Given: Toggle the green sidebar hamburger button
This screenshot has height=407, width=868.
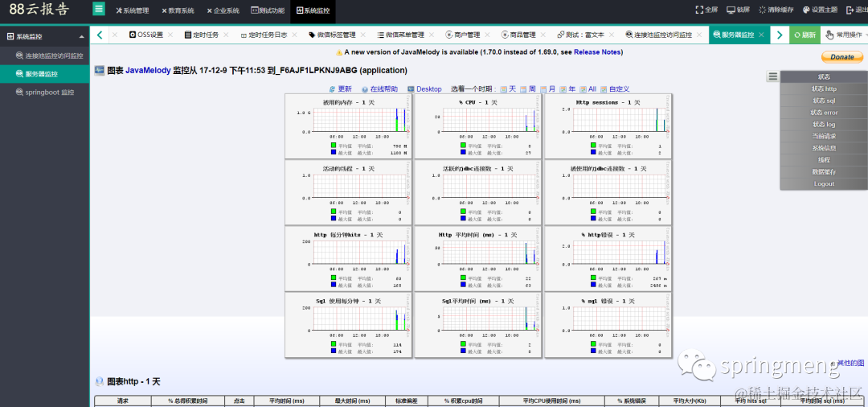Looking at the screenshot, I should tap(99, 9).
